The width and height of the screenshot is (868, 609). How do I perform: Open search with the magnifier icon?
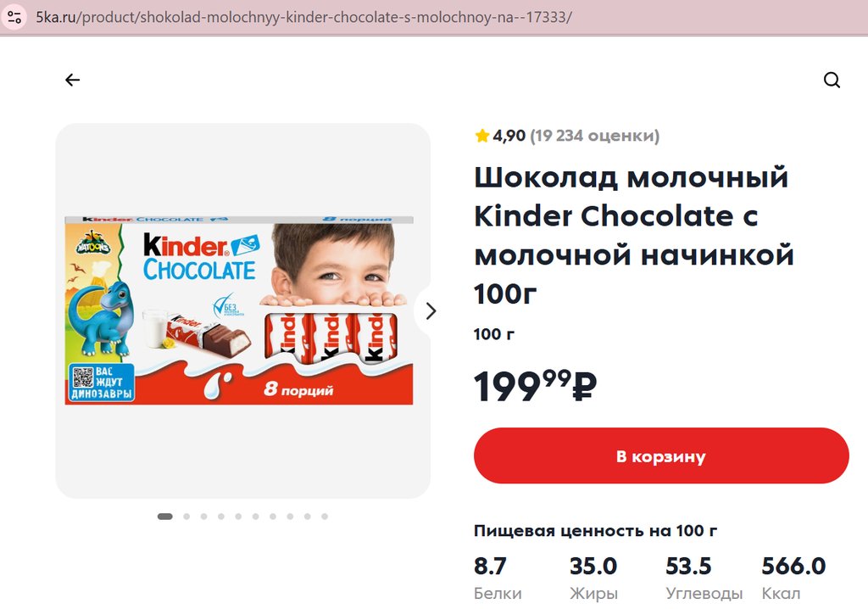point(832,80)
